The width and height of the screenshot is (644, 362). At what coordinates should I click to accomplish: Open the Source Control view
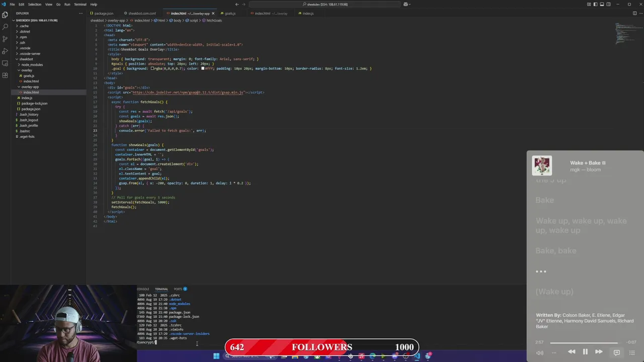click(5, 39)
